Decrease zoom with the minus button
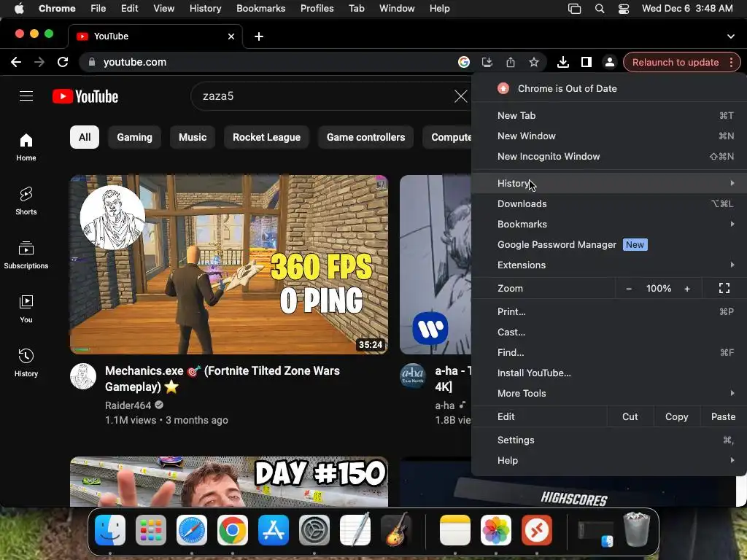 point(629,289)
